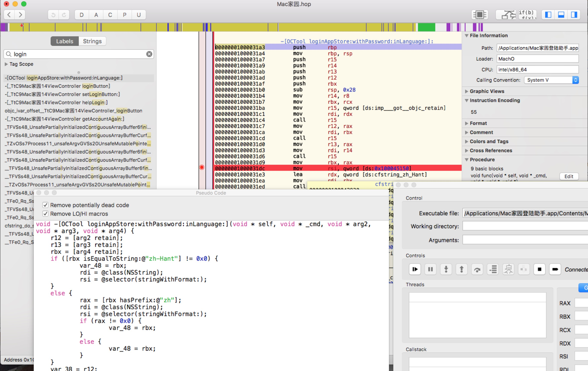Viewport: 588px width, 371px height.
Task: Click the Disassembly view icon
Action: click(479, 14)
